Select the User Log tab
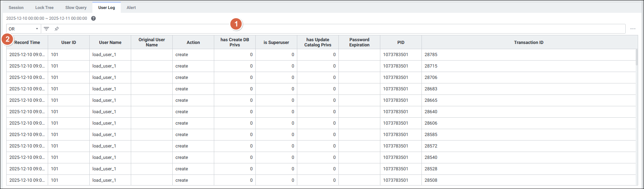Viewport: 644px width, 189px height. pos(106,8)
